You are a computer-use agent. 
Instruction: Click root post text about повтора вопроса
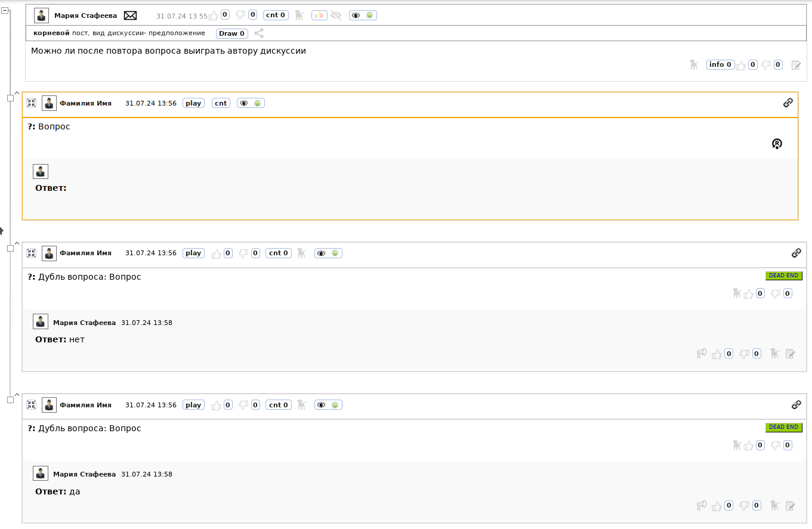click(168, 51)
